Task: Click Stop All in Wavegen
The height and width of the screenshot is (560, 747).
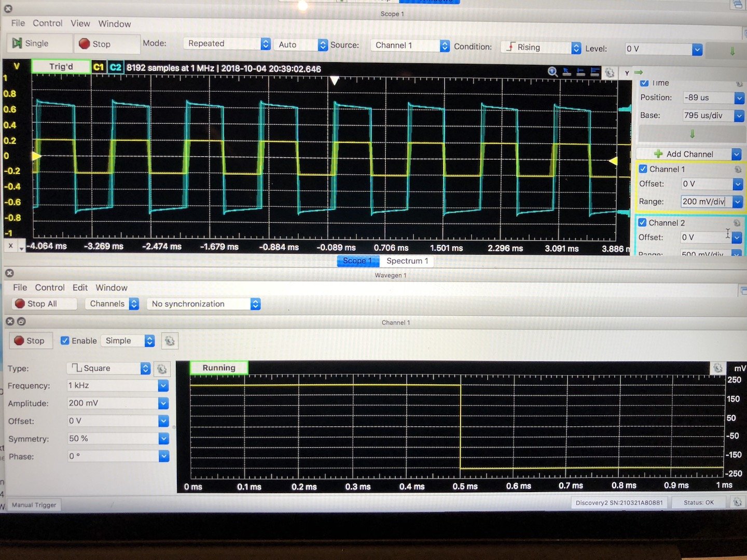Action: click(44, 304)
